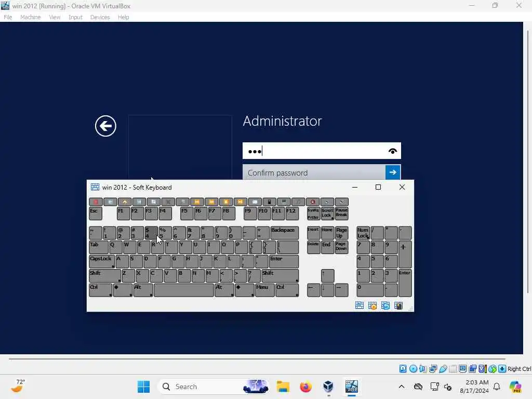Open the File menu
Viewport: 532px width, 399px height.
pyautogui.click(x=8, y=17)
